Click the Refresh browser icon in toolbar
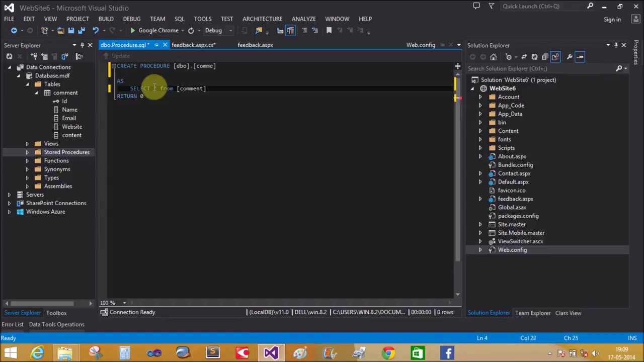The width and height of the screenshot is (644, 362). coord(191,31)
